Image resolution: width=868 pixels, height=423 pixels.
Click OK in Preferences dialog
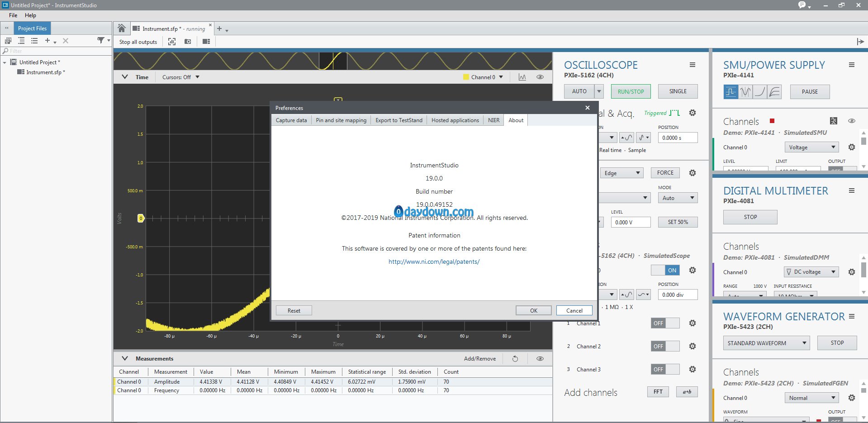534,311
